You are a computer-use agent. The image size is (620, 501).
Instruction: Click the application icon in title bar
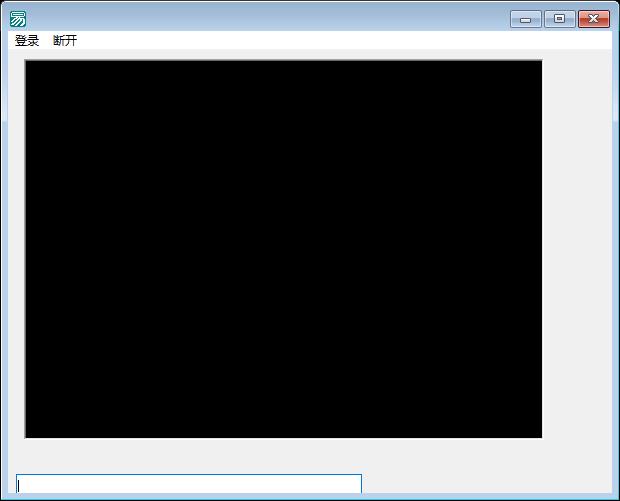point(18,19)
